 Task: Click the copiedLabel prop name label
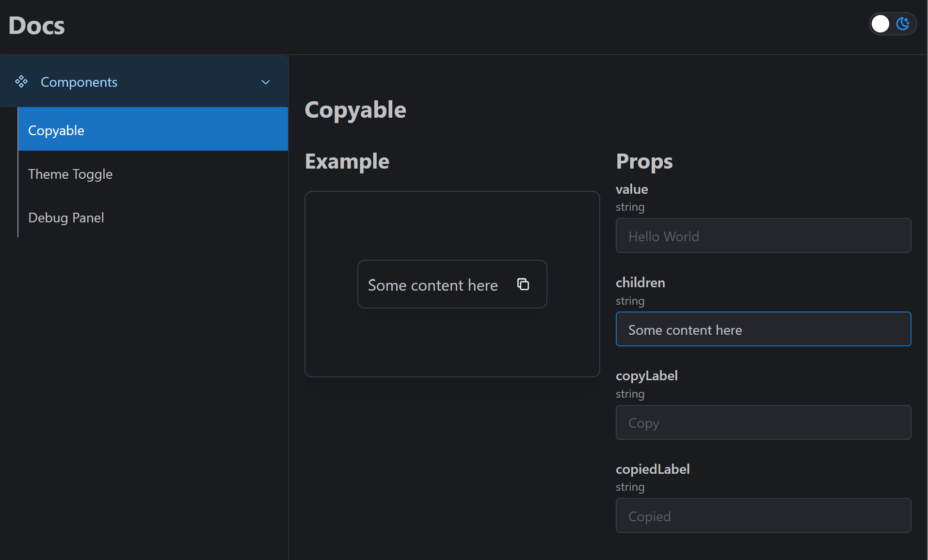pyautogui.click(x=652, y=469)
